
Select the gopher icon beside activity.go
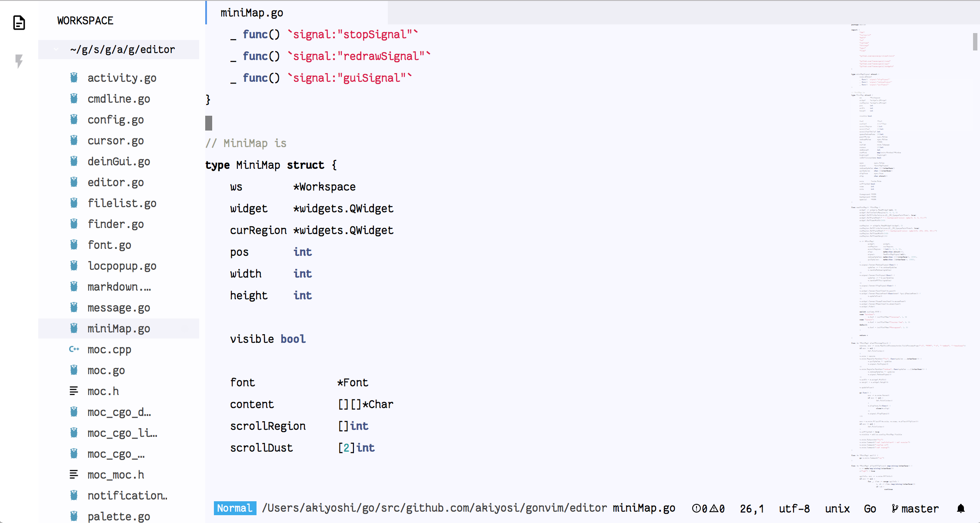74,77
